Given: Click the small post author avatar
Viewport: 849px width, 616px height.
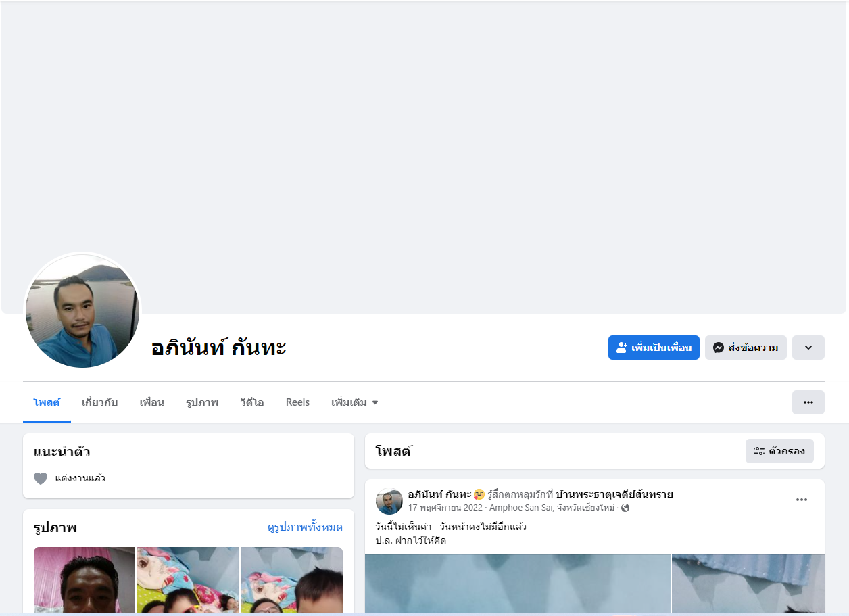Looking at the screenshot, I should tap(389, 501).
